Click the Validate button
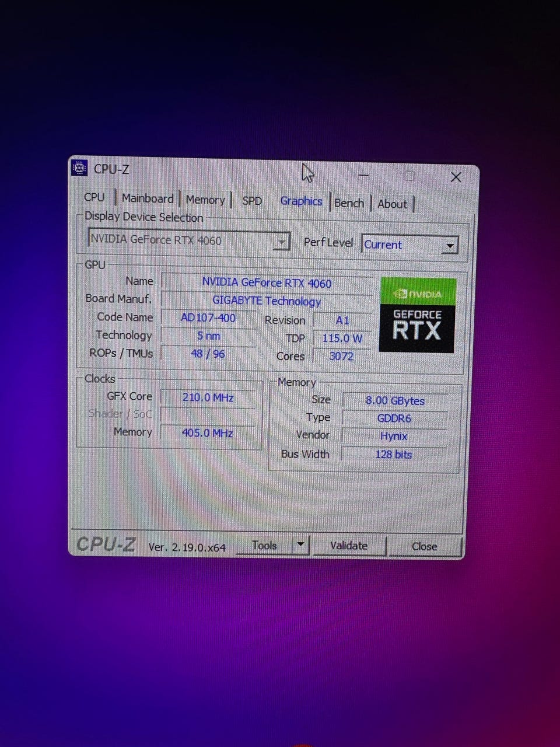This screenshot has height=747, width=560. (x=349, y=546)
